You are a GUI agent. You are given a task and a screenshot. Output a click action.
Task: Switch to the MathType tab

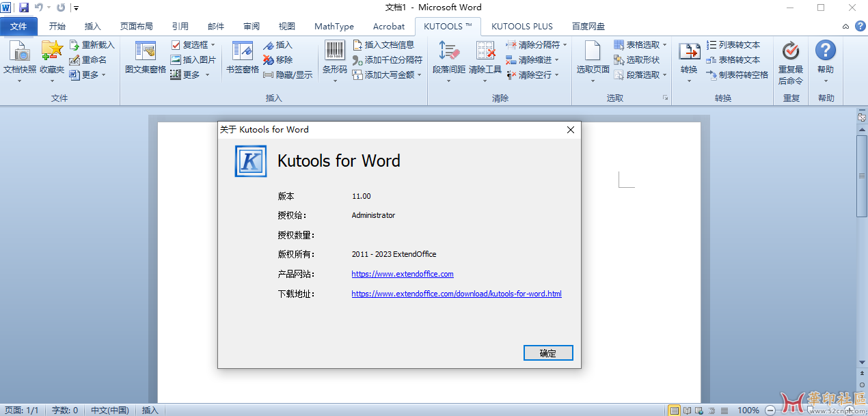pos(334,26)
